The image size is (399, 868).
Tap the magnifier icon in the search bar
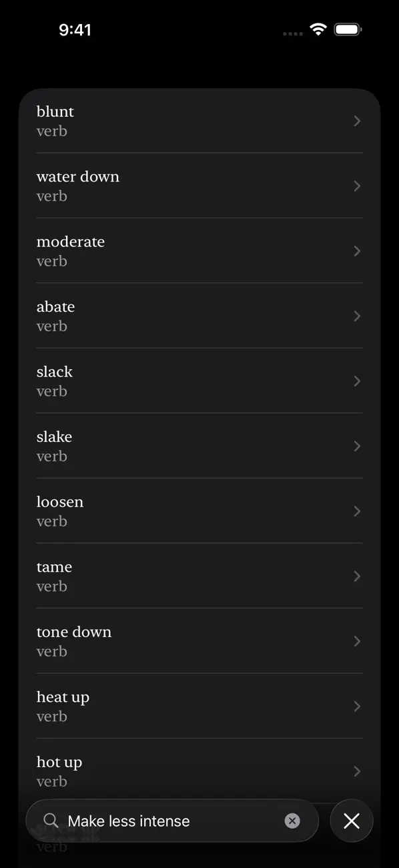51,821
